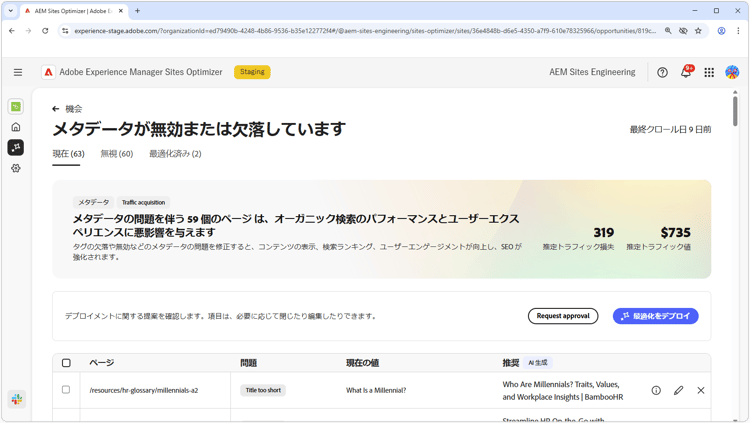Viewport: 750px width, 423px height.
Task: Open the Chrome profile icon
Action: coord(721,31)
